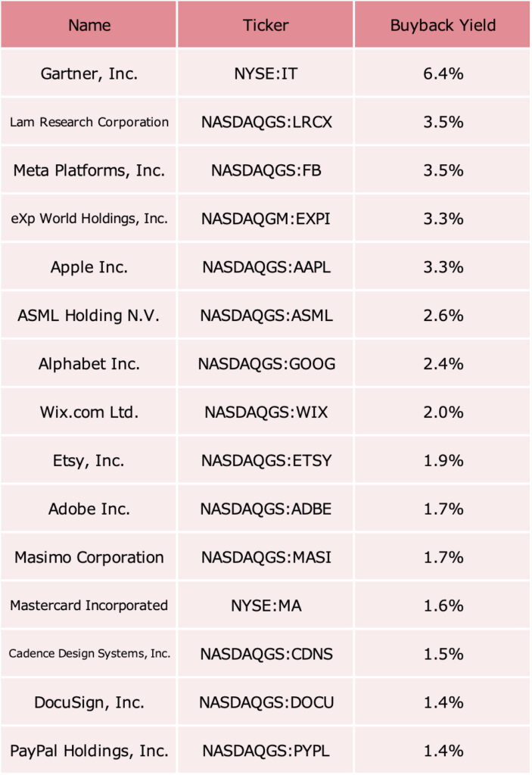Select the Gartner, Inc. name cell
Image resolution: width=532 pixels, height=775 pixels.
(89, 73)
